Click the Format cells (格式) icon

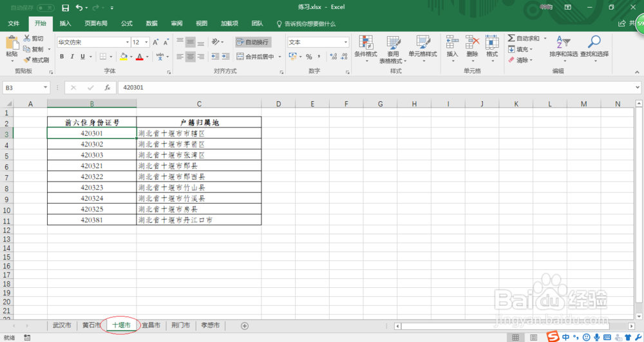click(x=492, y=43)
